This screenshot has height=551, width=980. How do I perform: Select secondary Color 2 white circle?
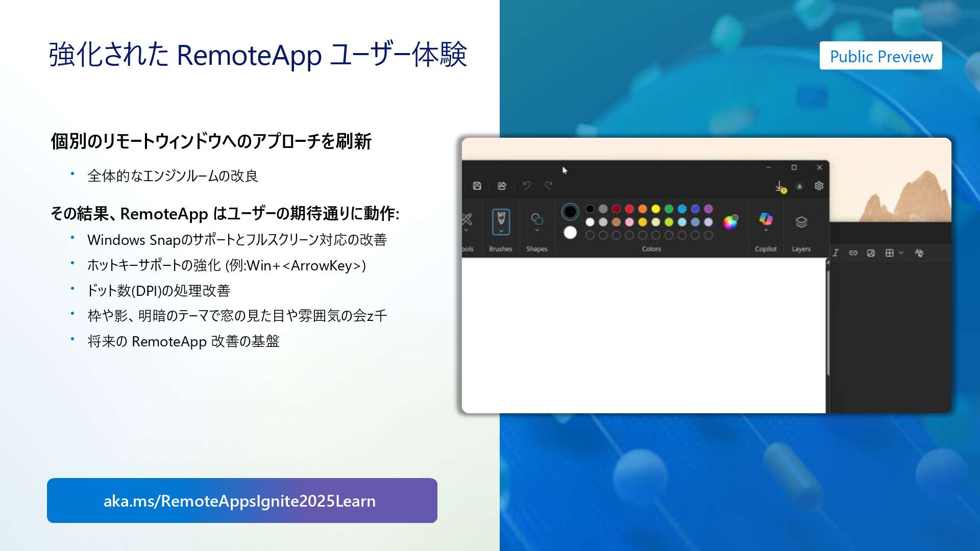click(x=570, y=233)
